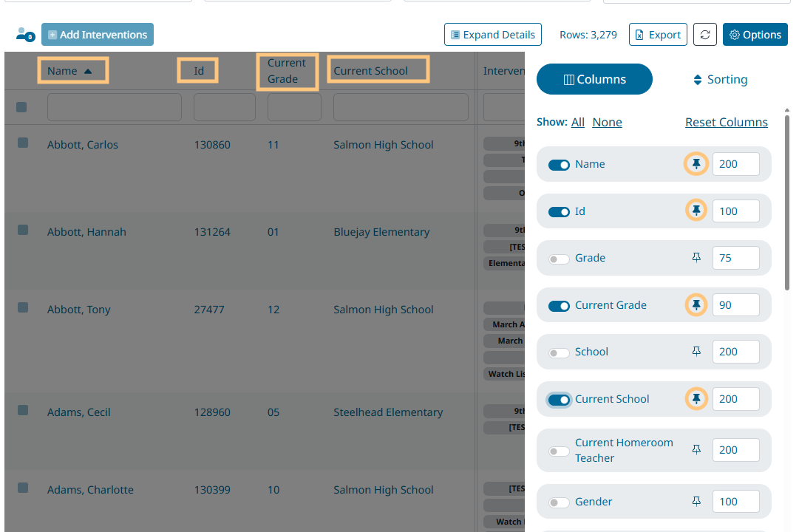
Task: Click the pin icon for Name column
Action: pyautogui.click(x=696, y=164)
